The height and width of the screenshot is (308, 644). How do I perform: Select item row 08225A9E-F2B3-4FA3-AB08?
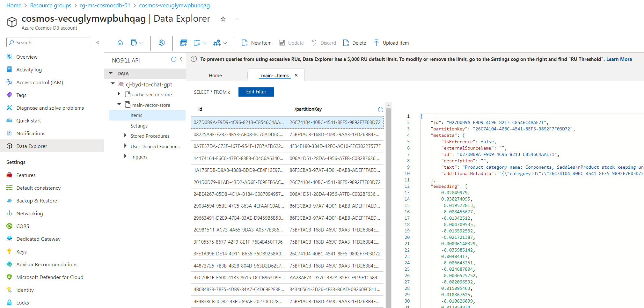287,135
